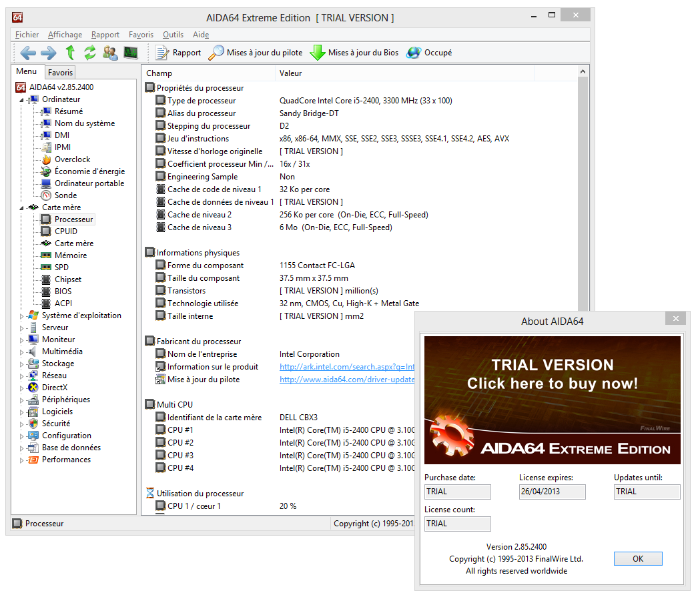Click the Valeur column header
700x599 pixels.
(x=290, y=73)
